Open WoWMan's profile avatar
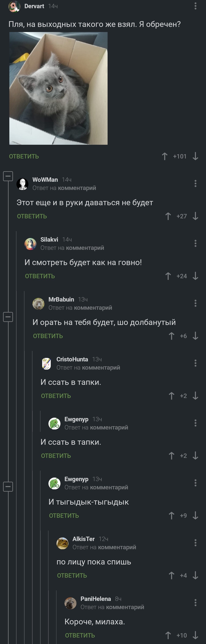Screen dimensions: 206x644 pos(23,184)
